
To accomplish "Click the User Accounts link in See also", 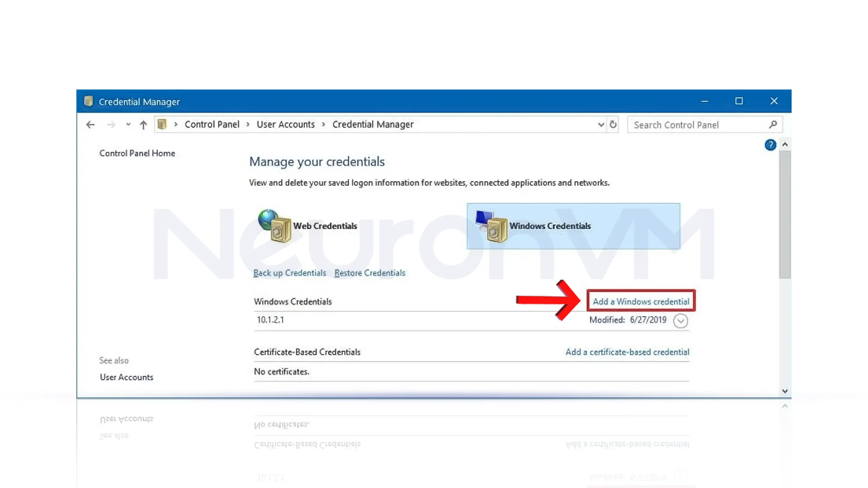I will [127, 376].
